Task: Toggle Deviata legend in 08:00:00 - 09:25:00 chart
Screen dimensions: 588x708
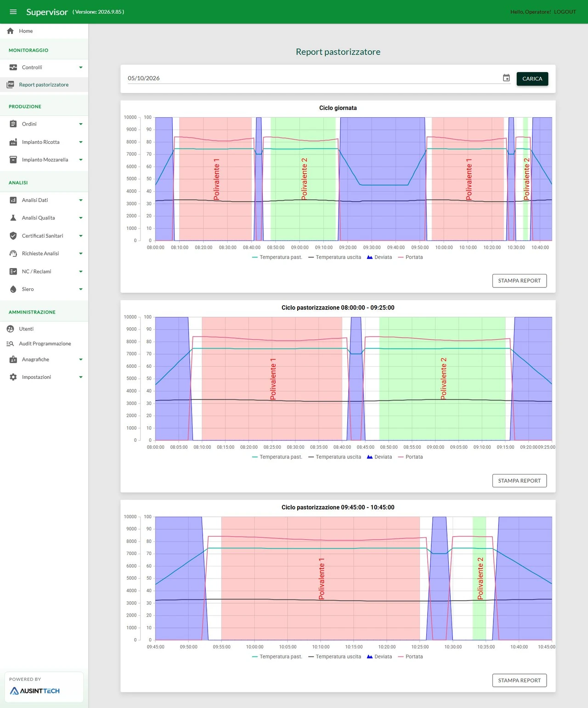Action: 379,457
